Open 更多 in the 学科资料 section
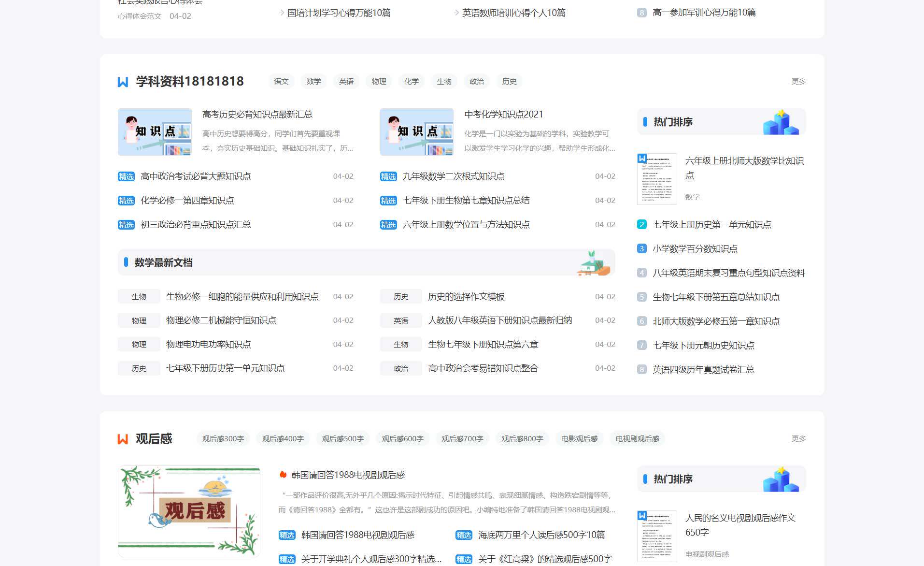 click(798, 82)
